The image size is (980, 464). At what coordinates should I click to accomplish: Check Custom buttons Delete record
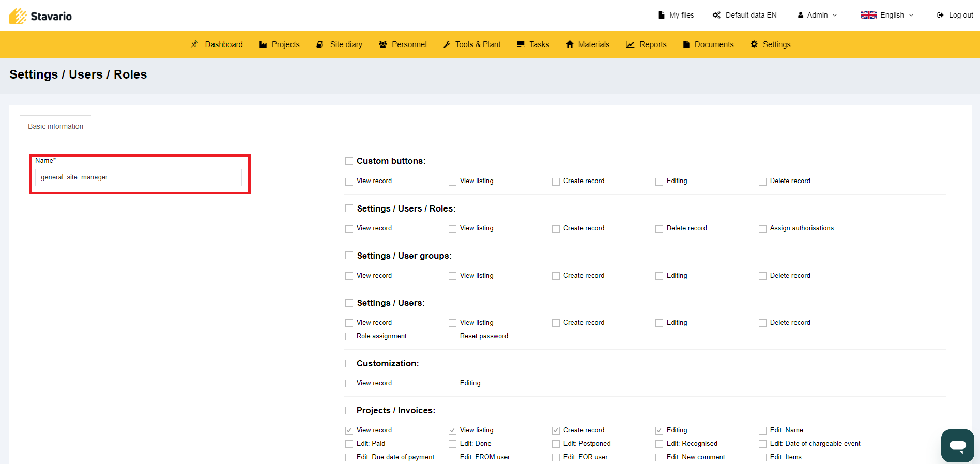click(x=762, y=182)
